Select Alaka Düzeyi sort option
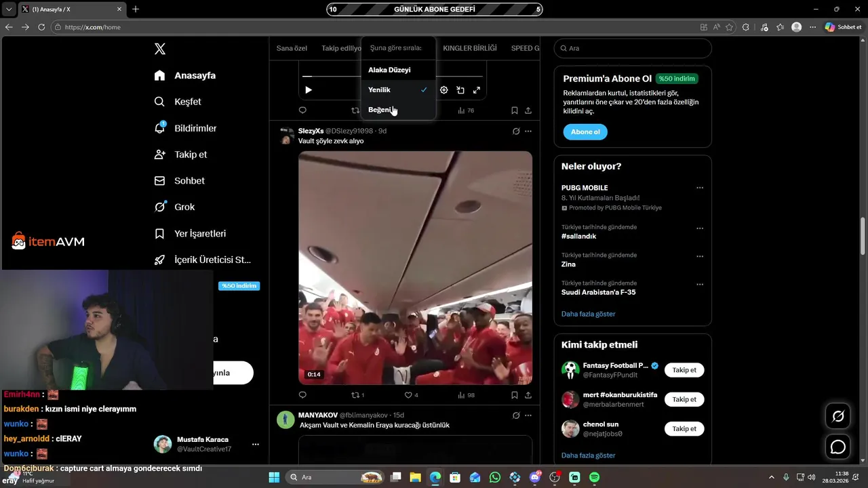Screen dimensions: 868x488 click(398, 70)
